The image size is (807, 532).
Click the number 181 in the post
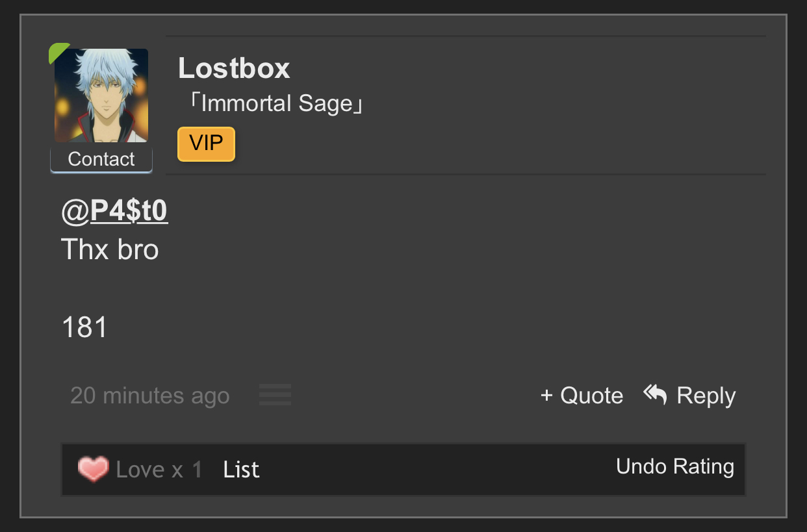[84, 327]
